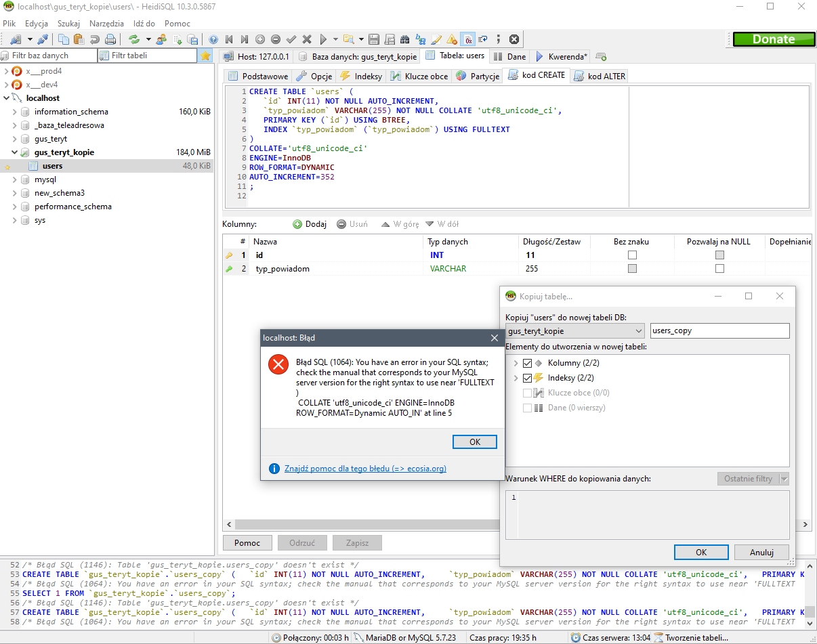Collapse the gus_teryt_kopie database node
This screenshot has width=817, height=644.
coord(15,152)
